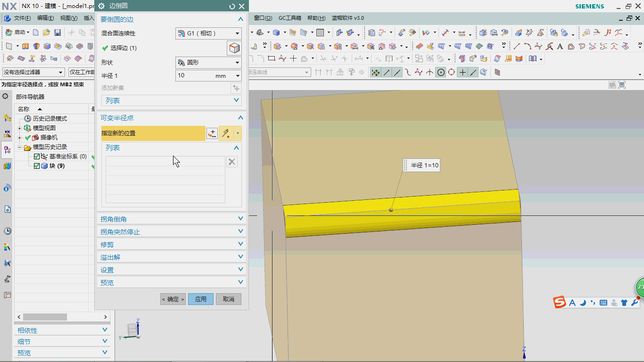Toggle the 块 (9) feature checkbox

tap(37, 166)
